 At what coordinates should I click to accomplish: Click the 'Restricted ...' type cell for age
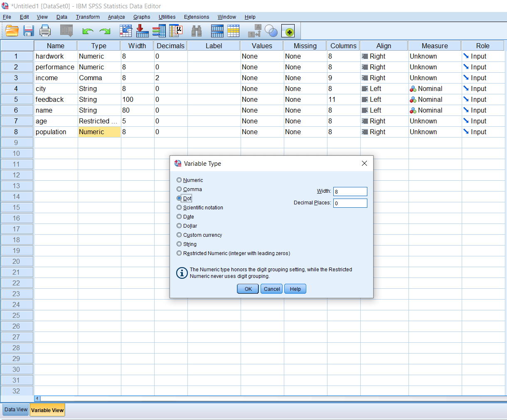[x=99, y=121]
